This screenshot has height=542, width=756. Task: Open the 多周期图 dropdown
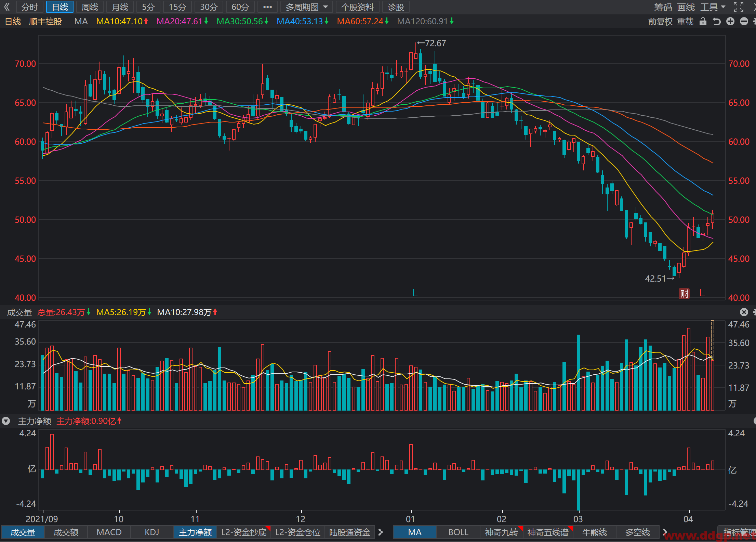(x=306, y=7)
